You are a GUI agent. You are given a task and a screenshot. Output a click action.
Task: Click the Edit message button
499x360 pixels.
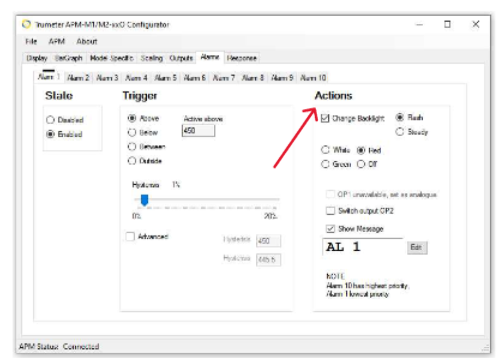(x=417, y=247)
